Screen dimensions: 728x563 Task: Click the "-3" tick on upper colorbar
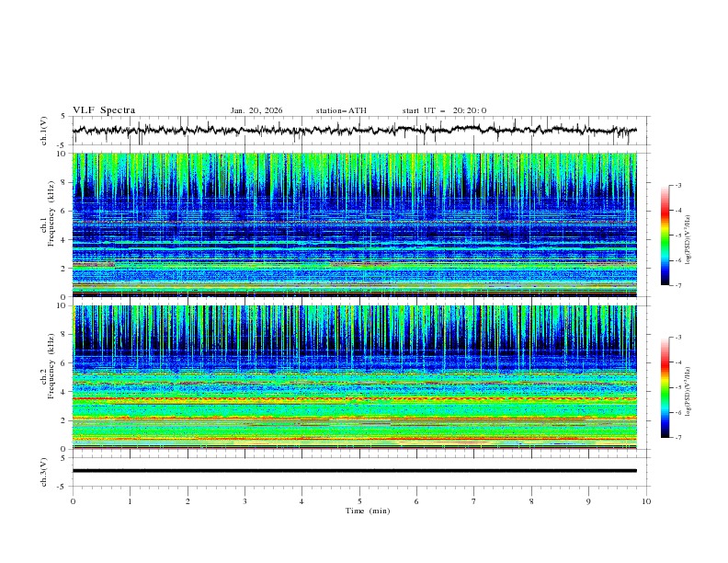coord(678,185)
